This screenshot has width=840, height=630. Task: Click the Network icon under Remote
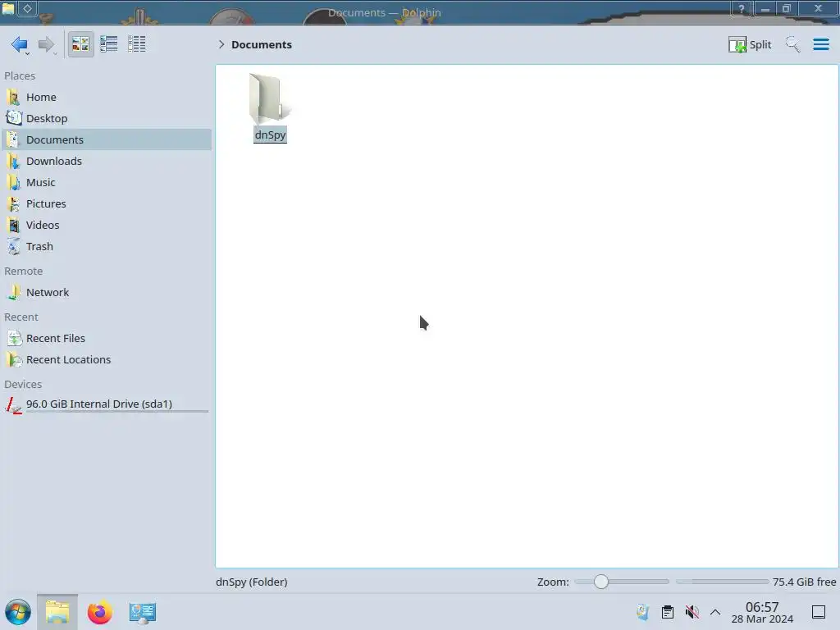click(x=14, y=293)
